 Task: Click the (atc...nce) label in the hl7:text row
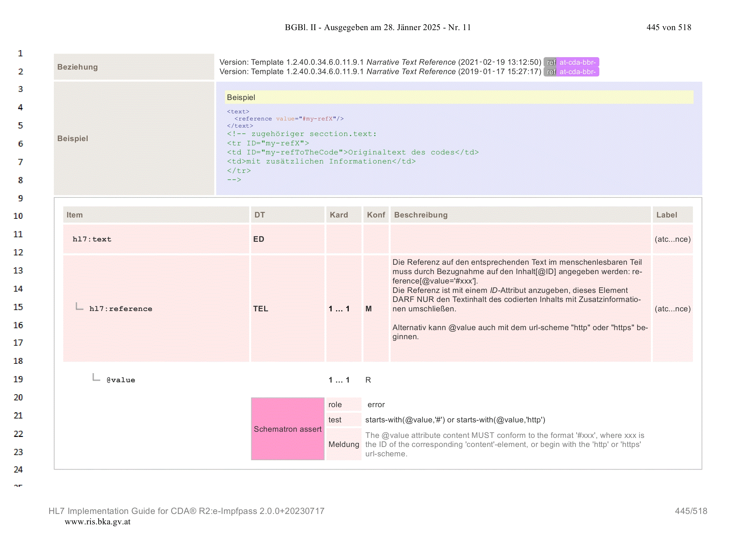[x=673, y=239]
